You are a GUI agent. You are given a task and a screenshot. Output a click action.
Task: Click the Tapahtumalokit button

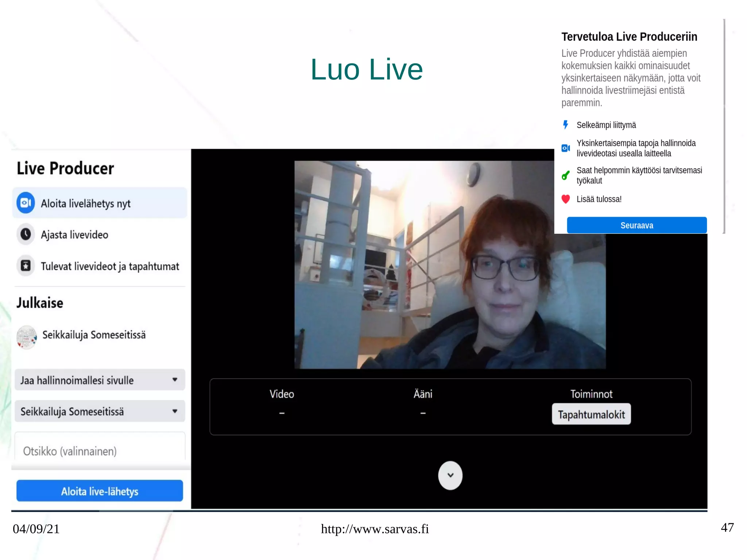coord(591,414)
